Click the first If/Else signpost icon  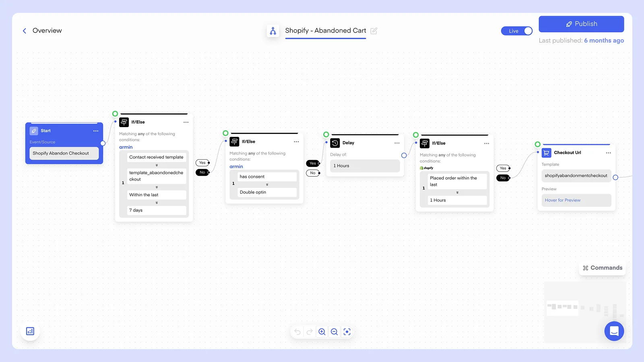[124, 122]
